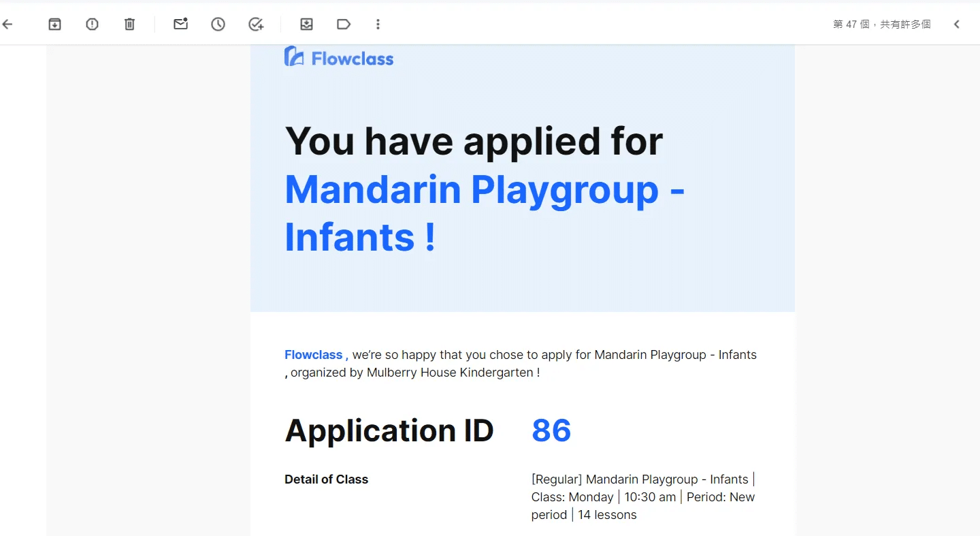Go back to inbox with the arrow
The image size is (980, 536).
click(7, 25)
